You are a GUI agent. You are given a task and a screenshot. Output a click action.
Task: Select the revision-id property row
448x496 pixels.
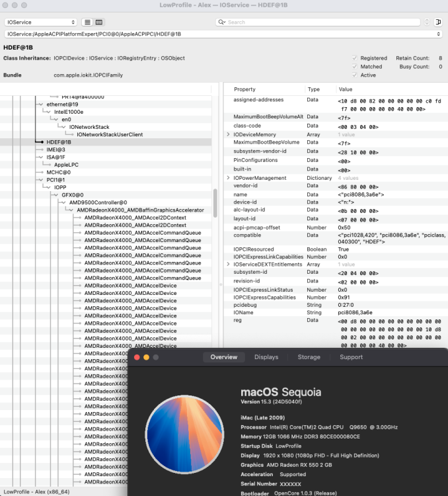336,281
